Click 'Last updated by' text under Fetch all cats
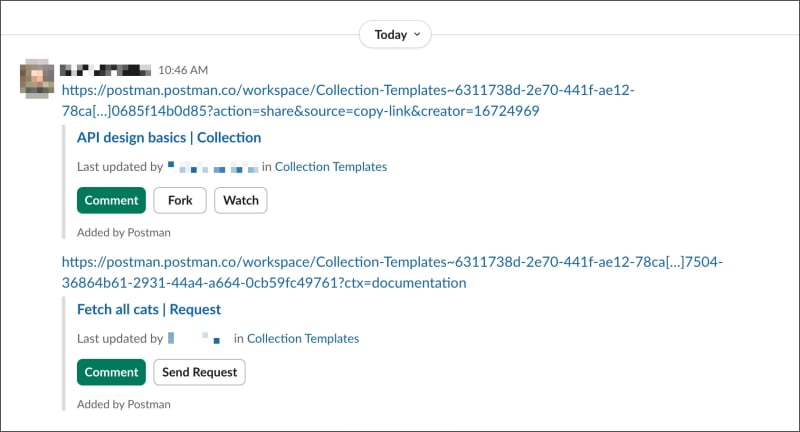This screenshot has height=432, width=800. click(x=120, y=339)
